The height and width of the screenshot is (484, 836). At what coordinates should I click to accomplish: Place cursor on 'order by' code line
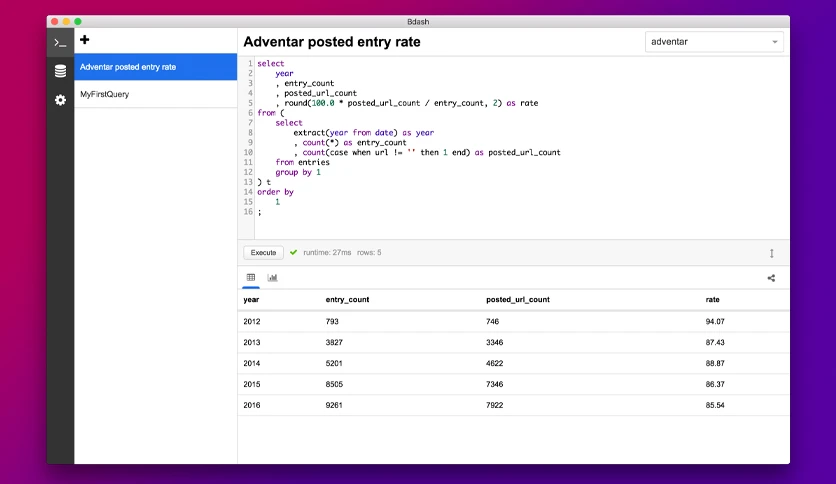[x=275, y=192]
